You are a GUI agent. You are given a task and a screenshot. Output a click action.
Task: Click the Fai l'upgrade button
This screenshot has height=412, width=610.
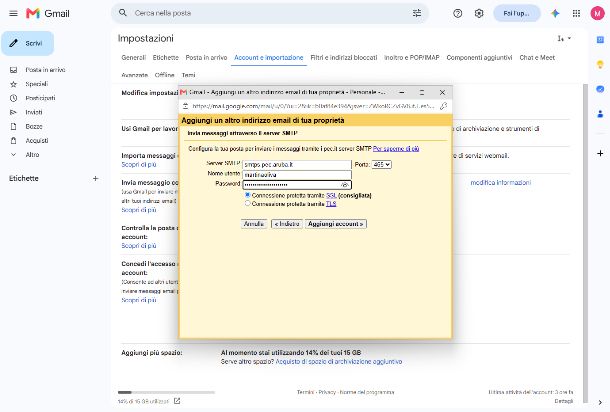coord(517,13)
